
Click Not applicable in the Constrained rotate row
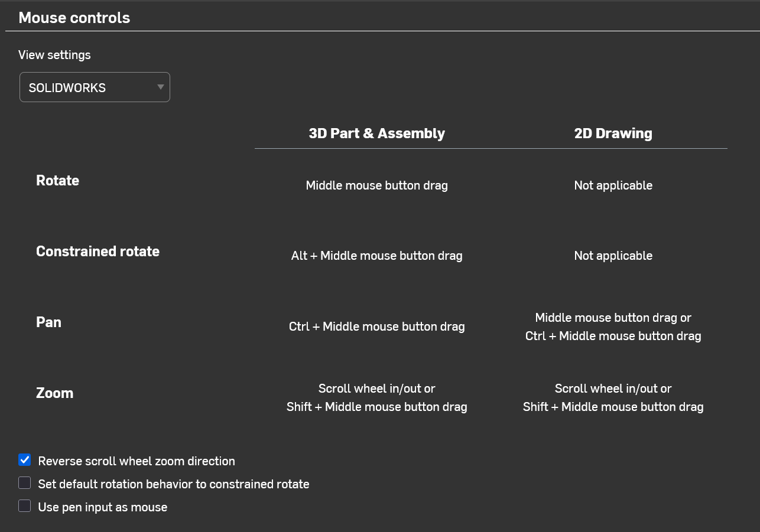[x=613, y=256]
